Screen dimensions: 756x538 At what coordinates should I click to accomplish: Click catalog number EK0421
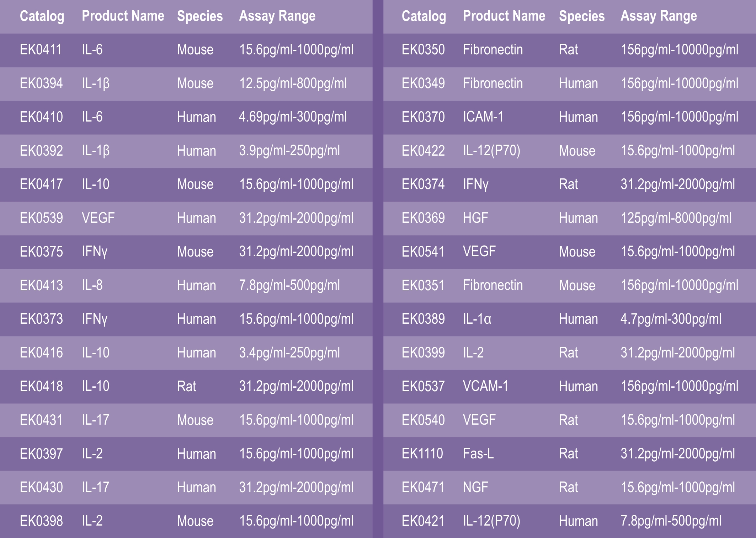click(423, 521)
